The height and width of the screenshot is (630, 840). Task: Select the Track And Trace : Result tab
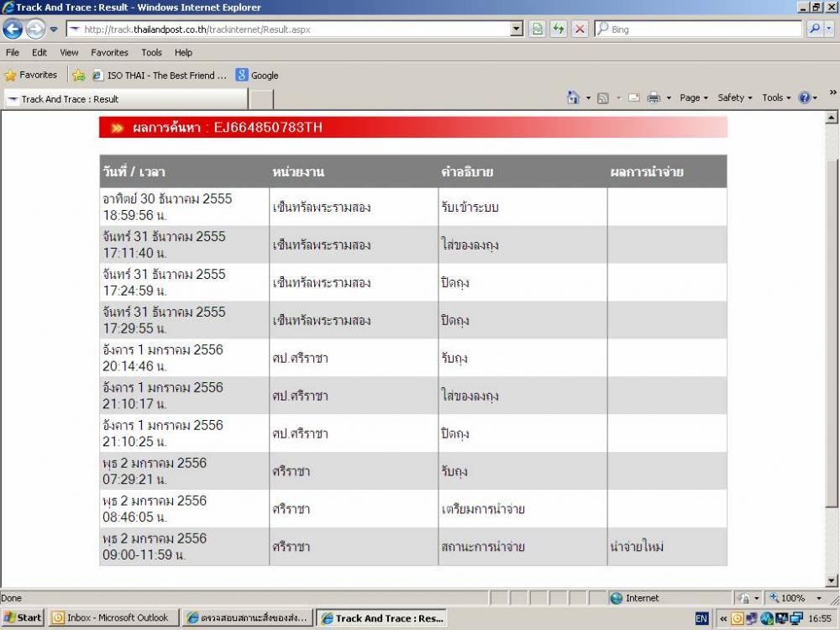coord(126,99)
